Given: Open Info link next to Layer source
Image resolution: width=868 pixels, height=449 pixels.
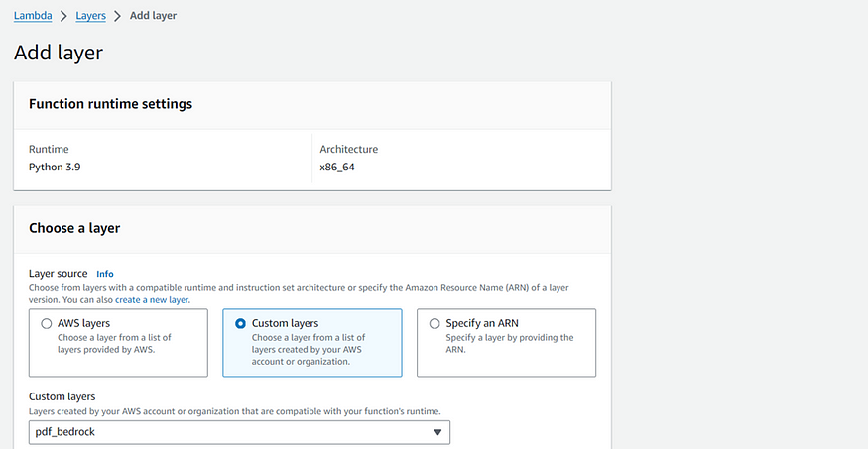Looking at the screenshot, I should click(x=104, y=274).
